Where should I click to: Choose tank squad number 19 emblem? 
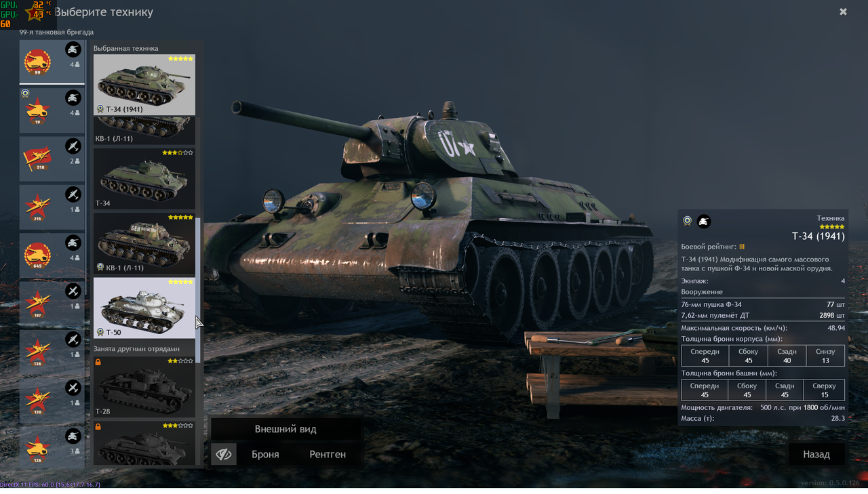click(x=37, y=110)
